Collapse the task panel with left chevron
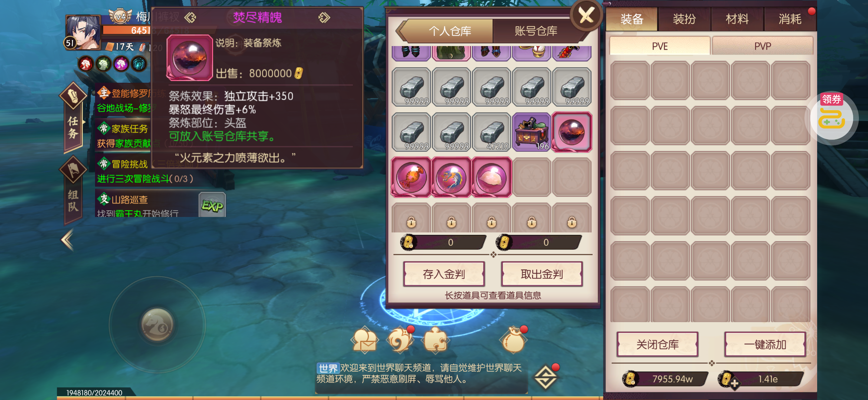868x400 pixels. tap(67, 240)
